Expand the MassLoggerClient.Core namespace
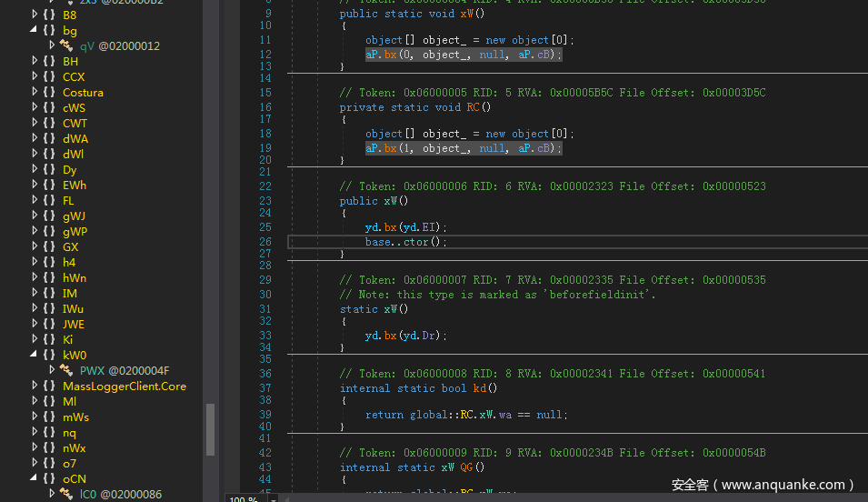 35,386
